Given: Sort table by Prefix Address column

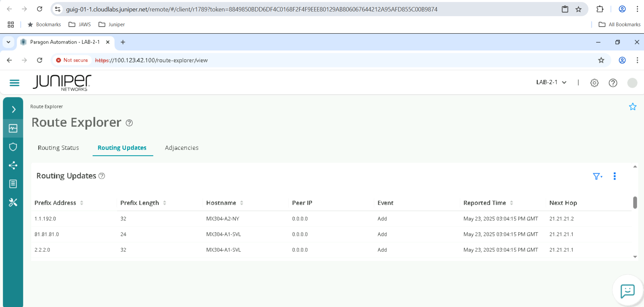Looking at the screenshot, I should click(82, 203).
